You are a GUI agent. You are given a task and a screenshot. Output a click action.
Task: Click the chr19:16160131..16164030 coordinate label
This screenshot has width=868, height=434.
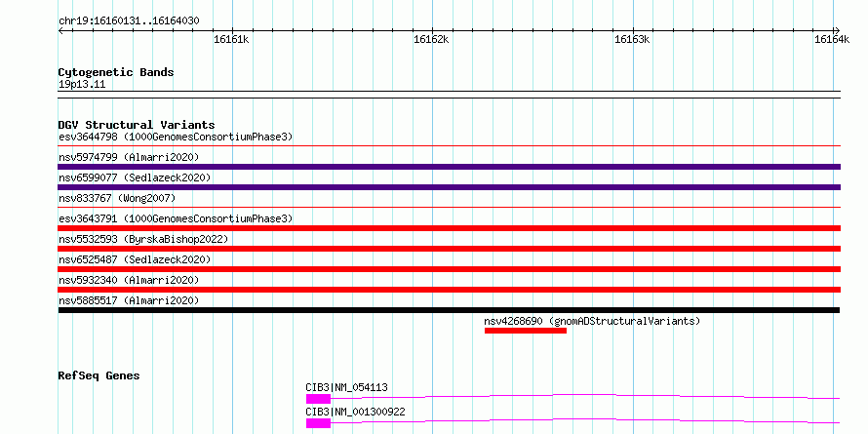tap(129, 21)
